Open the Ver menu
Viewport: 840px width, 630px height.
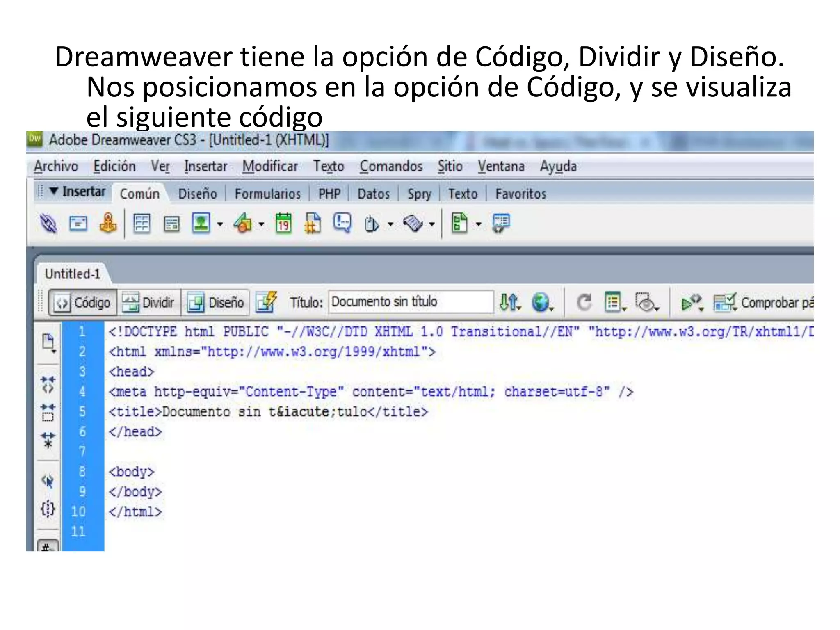coord(160,167)
